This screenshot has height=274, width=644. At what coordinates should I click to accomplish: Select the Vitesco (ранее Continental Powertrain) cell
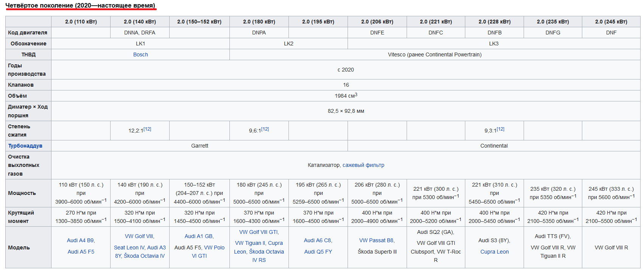[x=435, y=54]
